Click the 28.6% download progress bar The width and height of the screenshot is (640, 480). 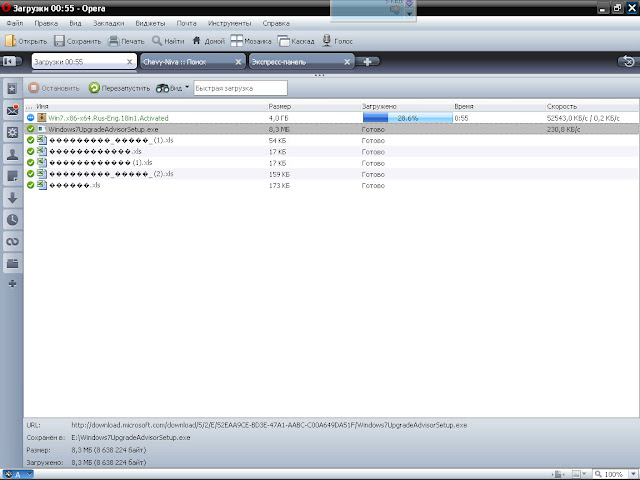click(408, 118)
